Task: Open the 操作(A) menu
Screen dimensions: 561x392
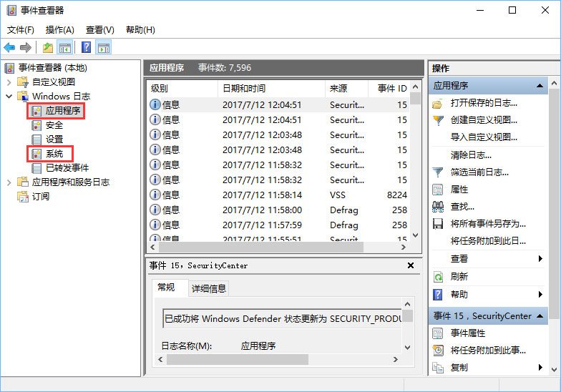Action: (x=59, y=29)
